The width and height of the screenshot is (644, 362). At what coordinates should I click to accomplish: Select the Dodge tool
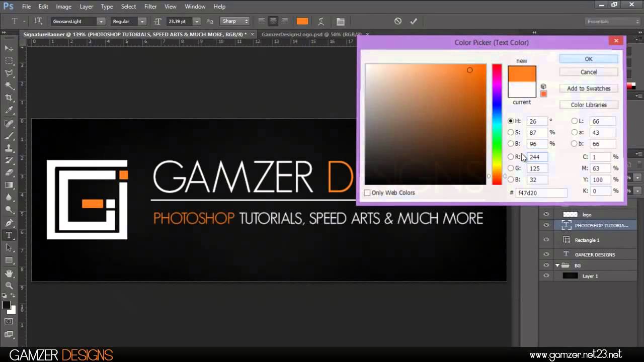click(x=9, y=209)
